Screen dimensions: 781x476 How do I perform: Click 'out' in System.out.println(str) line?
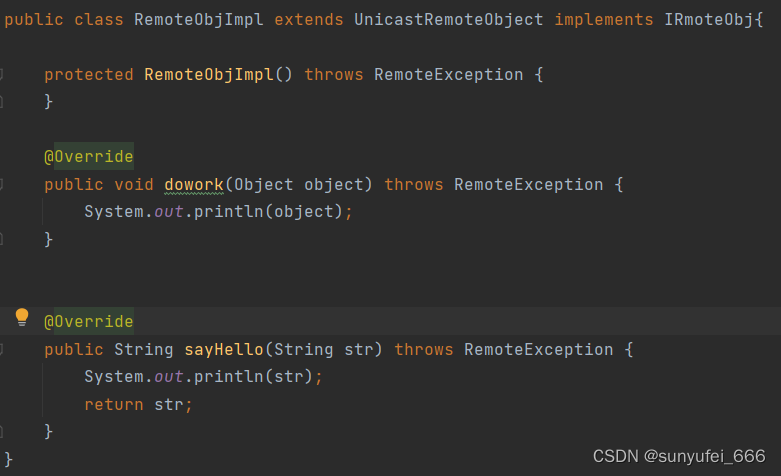click(x=168, y=376)
